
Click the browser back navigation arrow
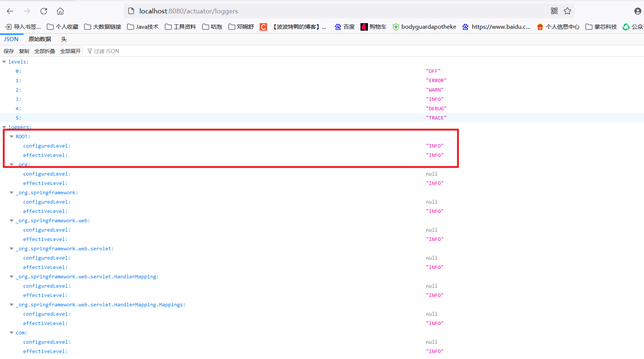click(10, 11)
